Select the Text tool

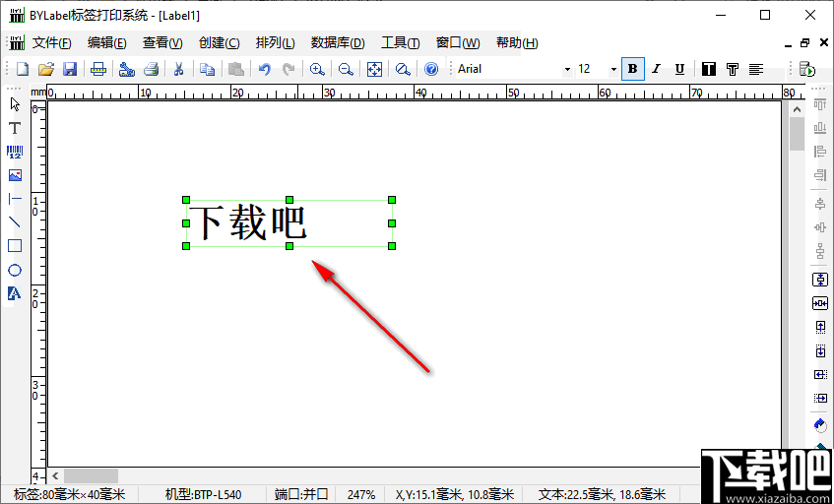pos(15,128)
